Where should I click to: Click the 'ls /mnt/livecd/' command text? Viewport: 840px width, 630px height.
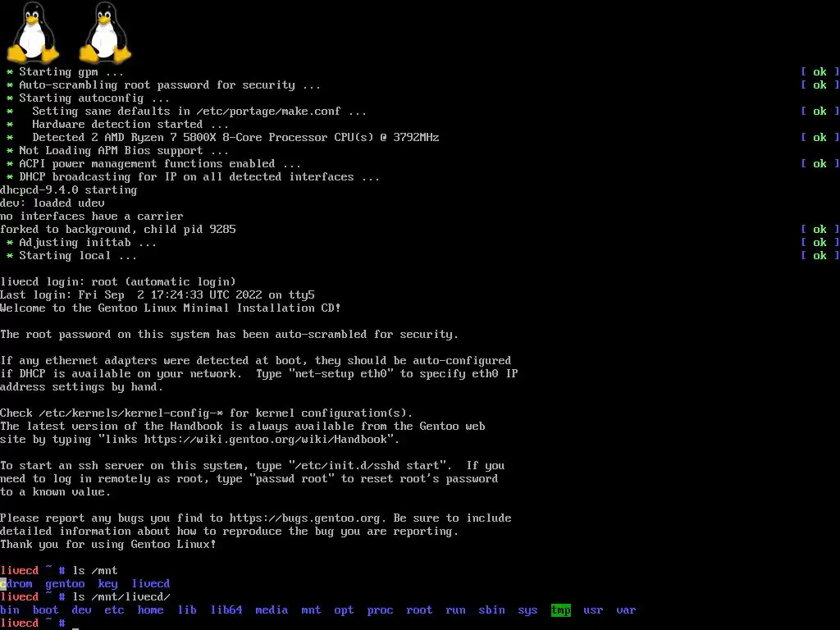click(121, 596)
